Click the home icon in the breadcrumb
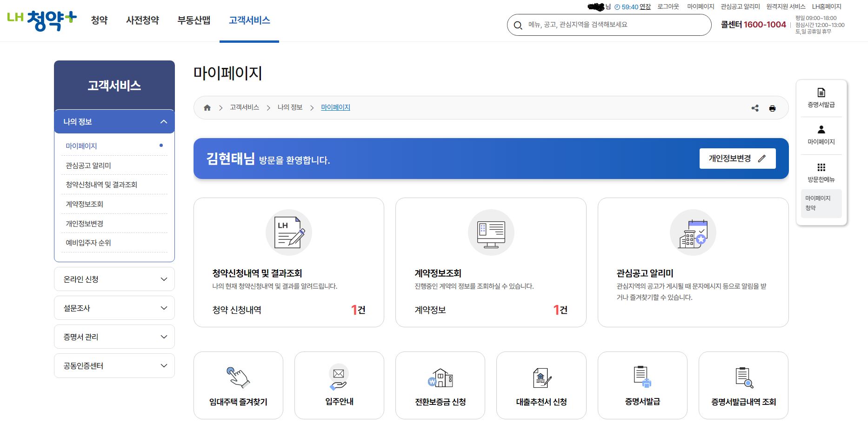The width and height of the screenshot is (868, 424). (207, 107)
